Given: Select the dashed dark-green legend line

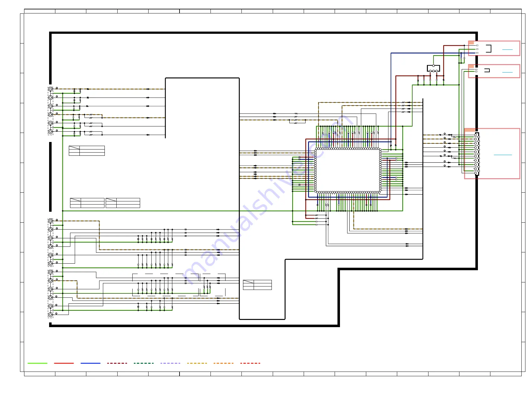Looking at the screenshot, I should 144,363.
